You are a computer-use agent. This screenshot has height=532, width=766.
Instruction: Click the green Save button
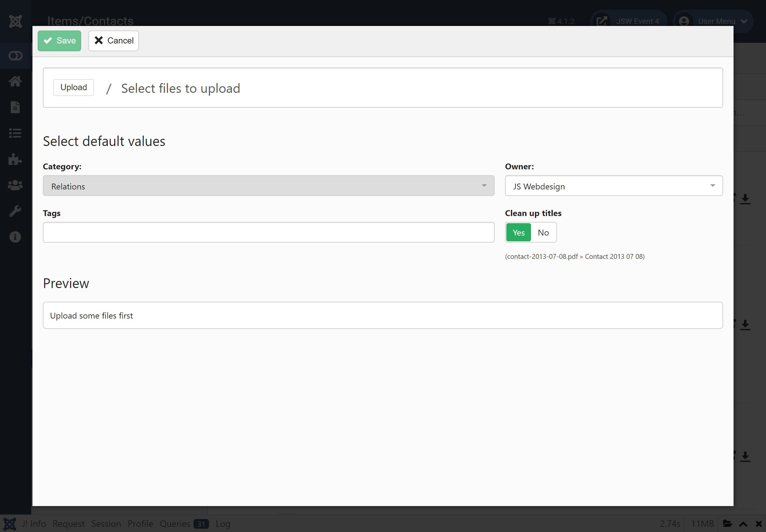(x=59, y=41)
